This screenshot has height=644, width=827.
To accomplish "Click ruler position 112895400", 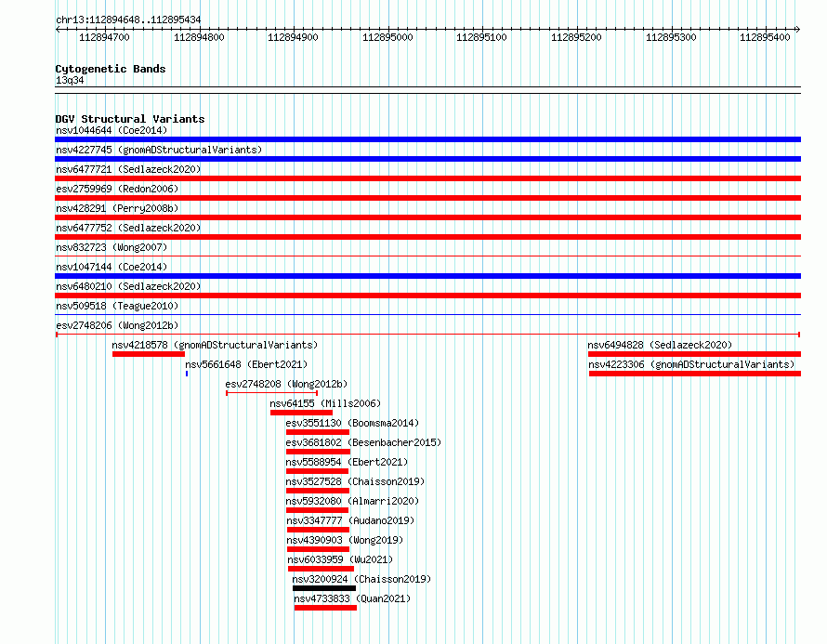I will point(765,37).
